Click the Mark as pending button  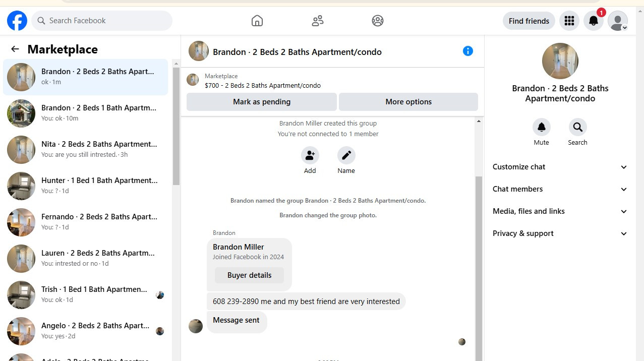[262, 102]
